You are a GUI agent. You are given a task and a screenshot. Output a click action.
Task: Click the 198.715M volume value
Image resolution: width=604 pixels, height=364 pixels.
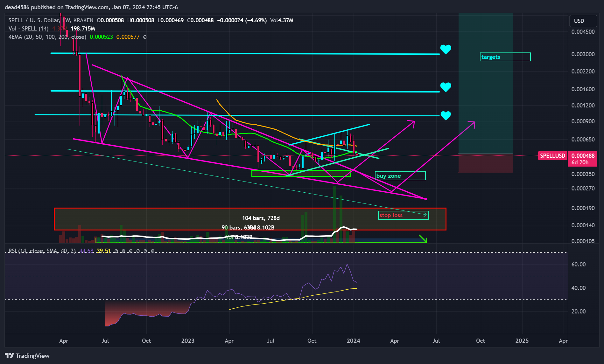[83, 29]
